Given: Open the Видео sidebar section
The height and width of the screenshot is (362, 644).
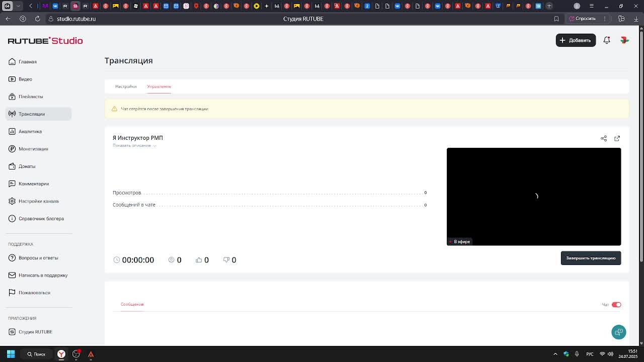Looking at the screenshot, I should (x=25, y=79).
